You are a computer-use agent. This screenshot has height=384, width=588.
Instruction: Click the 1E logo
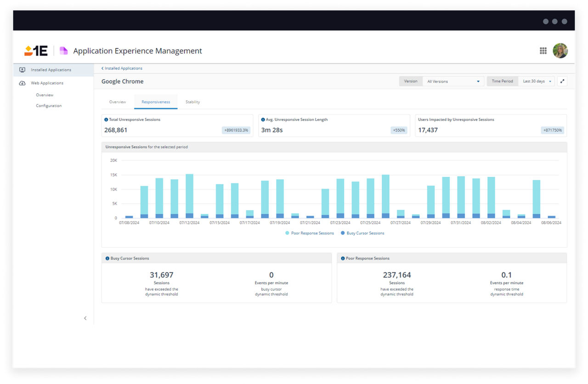tap(36, 51)
